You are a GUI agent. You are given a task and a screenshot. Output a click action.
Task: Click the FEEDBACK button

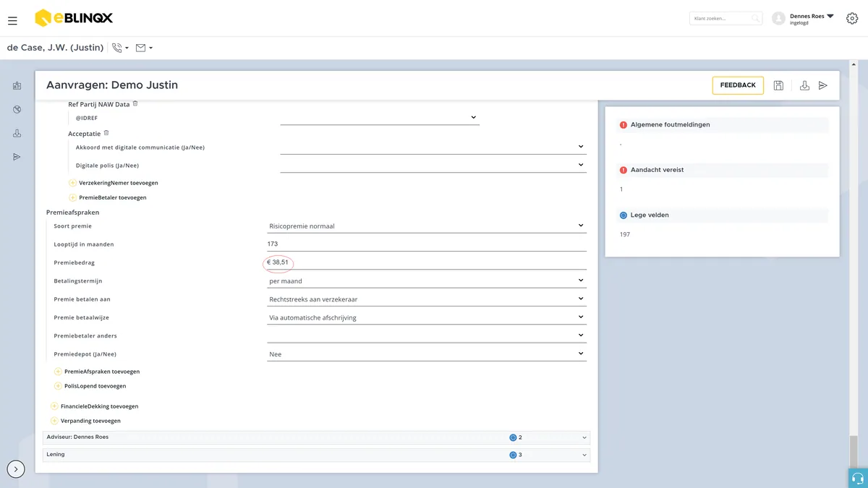click(x=738, y=85)
